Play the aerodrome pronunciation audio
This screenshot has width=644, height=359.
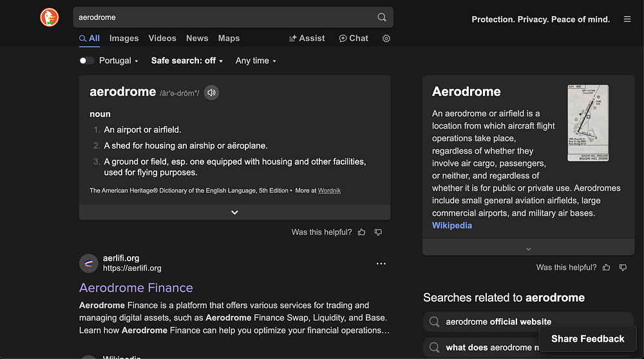tap(211, 93)
